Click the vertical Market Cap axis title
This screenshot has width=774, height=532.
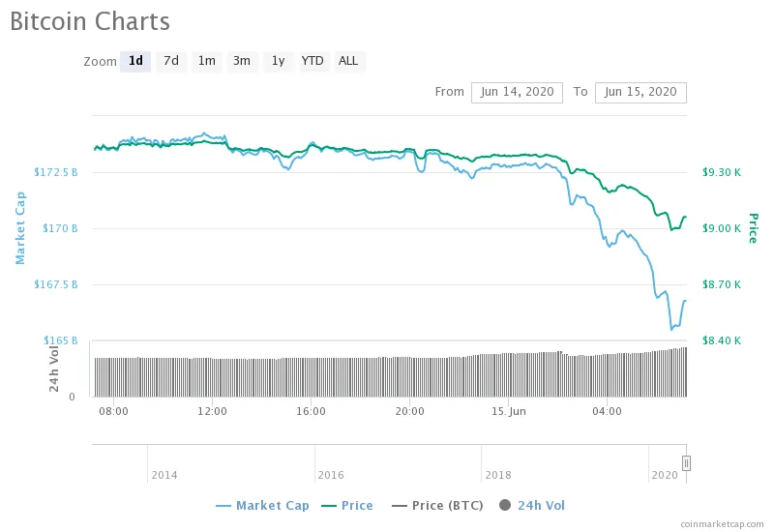click(20, 228)
